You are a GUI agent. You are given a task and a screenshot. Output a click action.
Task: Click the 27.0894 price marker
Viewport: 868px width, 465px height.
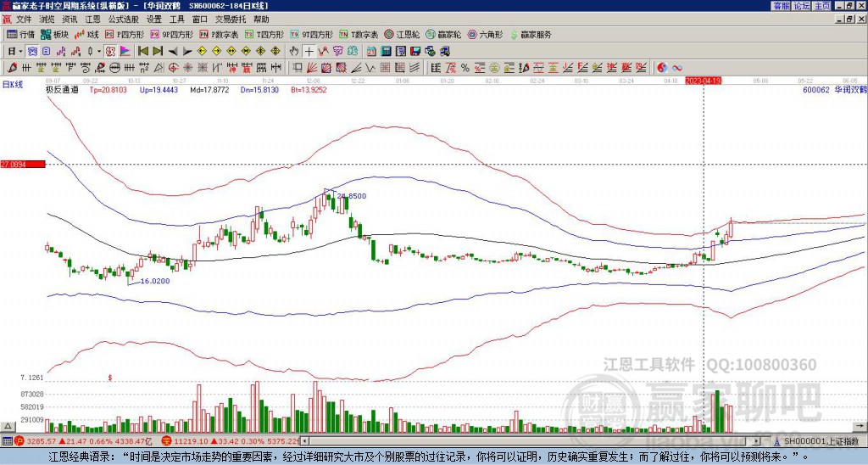22,165
